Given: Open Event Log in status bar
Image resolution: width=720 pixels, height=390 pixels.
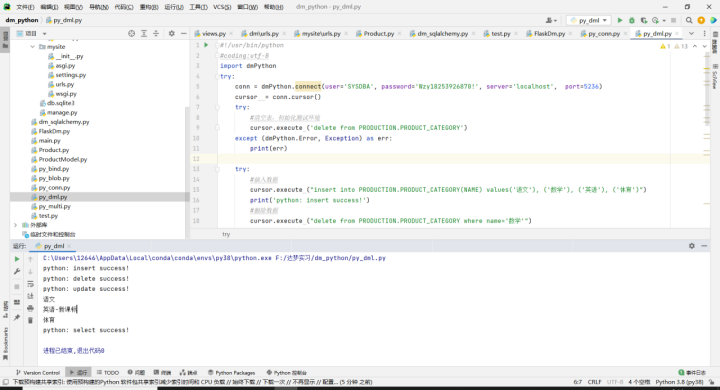Looking at the screenshot, I should (x=692, y=373).
